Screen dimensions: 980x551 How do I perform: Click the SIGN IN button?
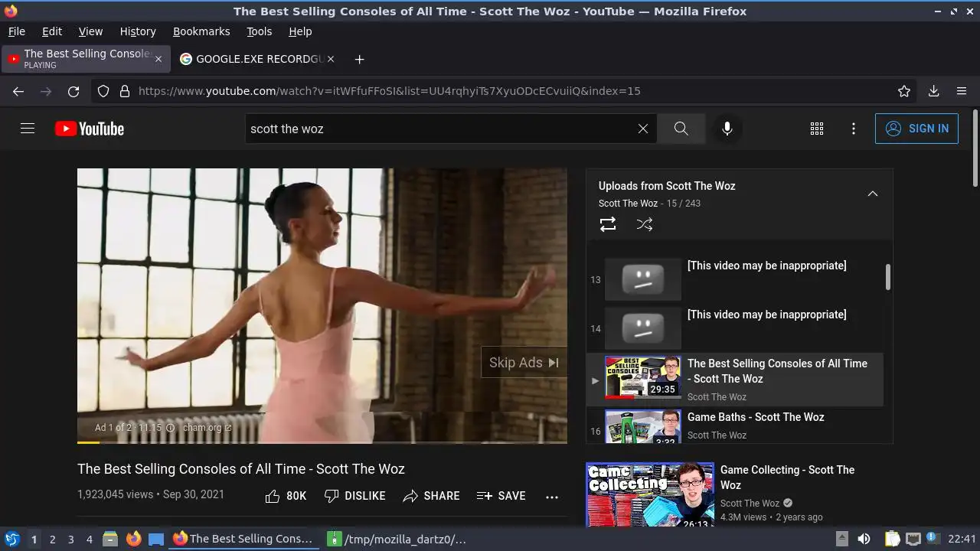916,129
